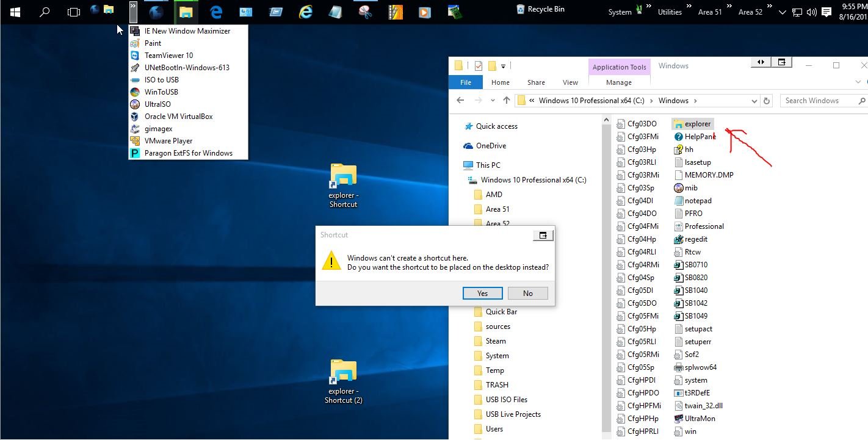Select Quick access in the navigation pane
Viewport: 868px width, 440px height.
click(x=496, y=126)
